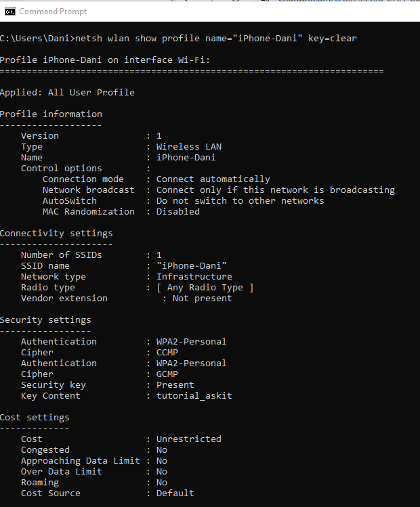Viewport: 420px width, 507px height.
Task: Select the GCMP cipher value
Action: pos(167,374)
